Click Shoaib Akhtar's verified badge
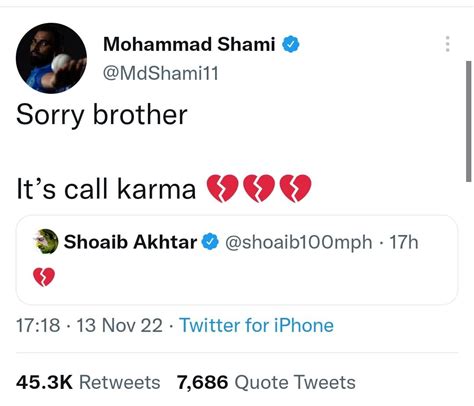The width and height of the screenshot is (474, 406). (211, 242)
